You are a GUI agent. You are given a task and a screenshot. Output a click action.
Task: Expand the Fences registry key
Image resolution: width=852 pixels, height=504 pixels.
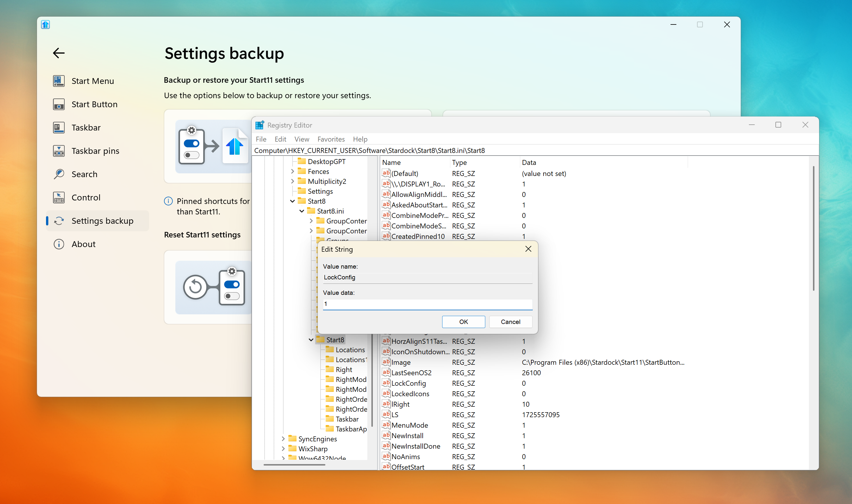pos(292,172)
